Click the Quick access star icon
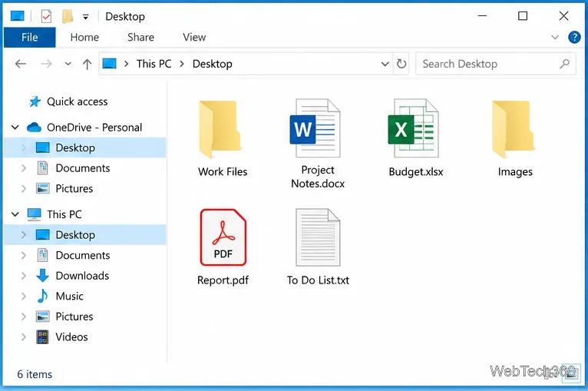 coord(35,101)
